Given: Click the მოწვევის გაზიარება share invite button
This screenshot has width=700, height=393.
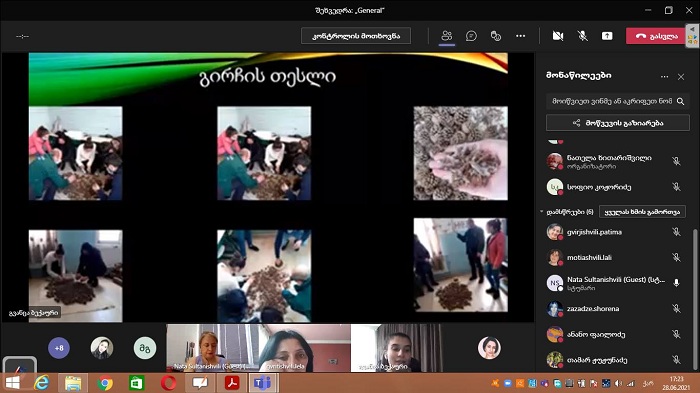Looking at the screenshot, I should (617, 123).
